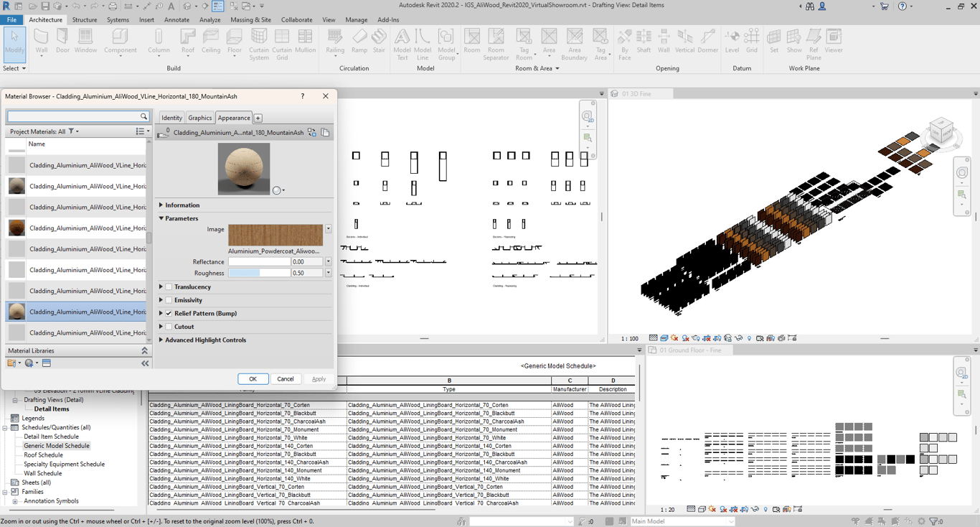Click the Roughness slider bar

pos(259,273)
